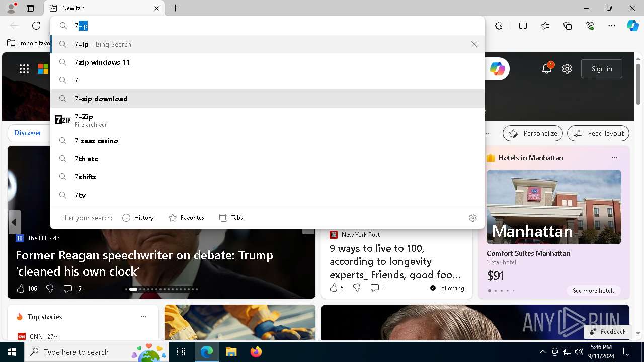
Task: Open the 9 ways to live headline
Action: click(395, 261)
